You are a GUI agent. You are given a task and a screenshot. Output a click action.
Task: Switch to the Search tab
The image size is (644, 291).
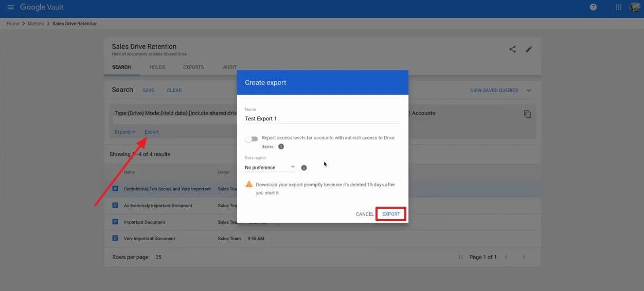point(121,67)
